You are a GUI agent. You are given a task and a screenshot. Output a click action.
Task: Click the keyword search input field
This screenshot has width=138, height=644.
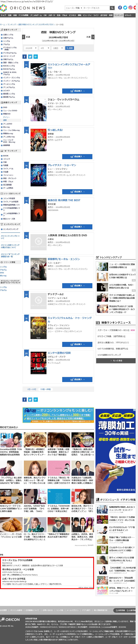pos(96,8)
